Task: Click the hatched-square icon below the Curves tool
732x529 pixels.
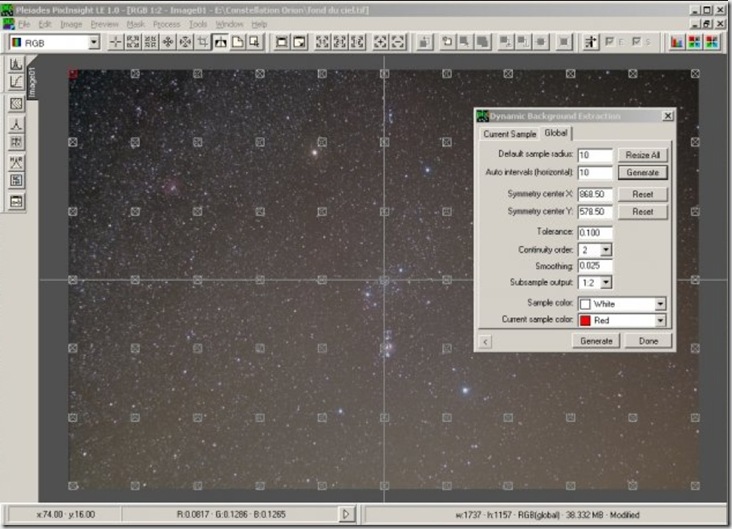Action: pos(16,104)
